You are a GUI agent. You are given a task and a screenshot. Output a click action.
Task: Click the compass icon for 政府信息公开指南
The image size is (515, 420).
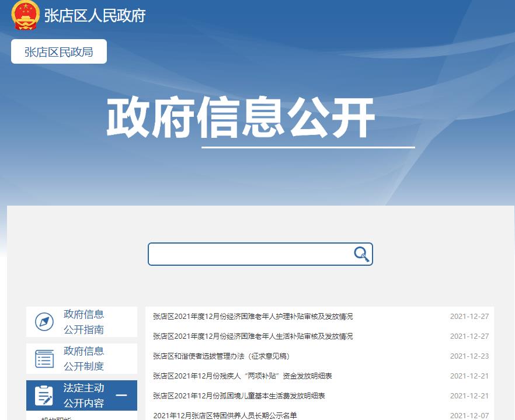[44, 322]
